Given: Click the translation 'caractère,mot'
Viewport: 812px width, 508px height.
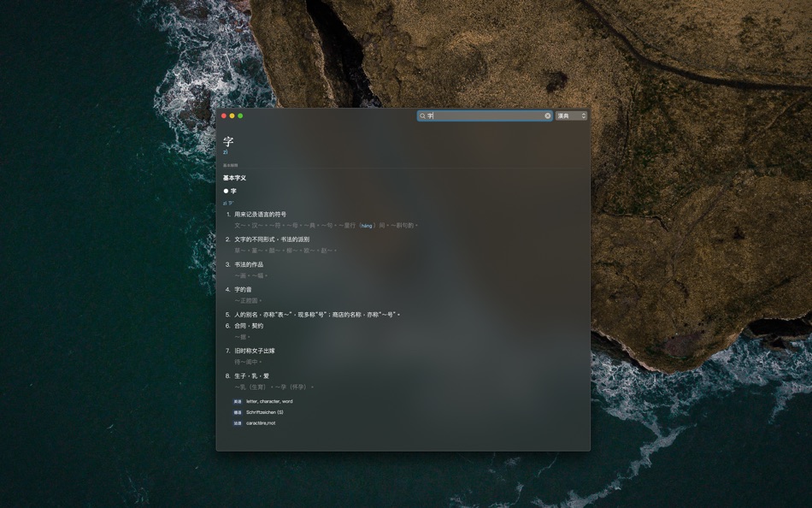Looking at the screenshot, I should click(x=261, y=423).
